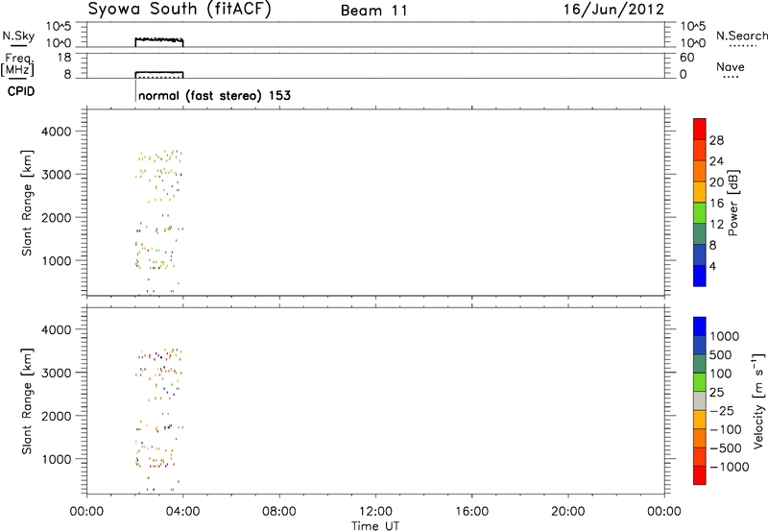768x532 pixels.
Task: Click the '-1000' velocity colorbar tick label
Action: [x=730, y=467]
